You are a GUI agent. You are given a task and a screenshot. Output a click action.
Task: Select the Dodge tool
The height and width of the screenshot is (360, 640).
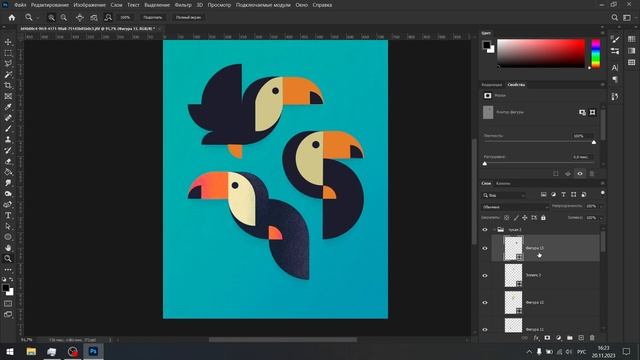[x=8, y=193]
